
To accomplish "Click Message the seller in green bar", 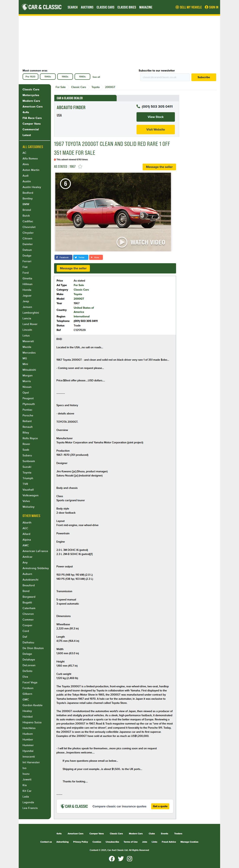I will [x=73, y=268].
